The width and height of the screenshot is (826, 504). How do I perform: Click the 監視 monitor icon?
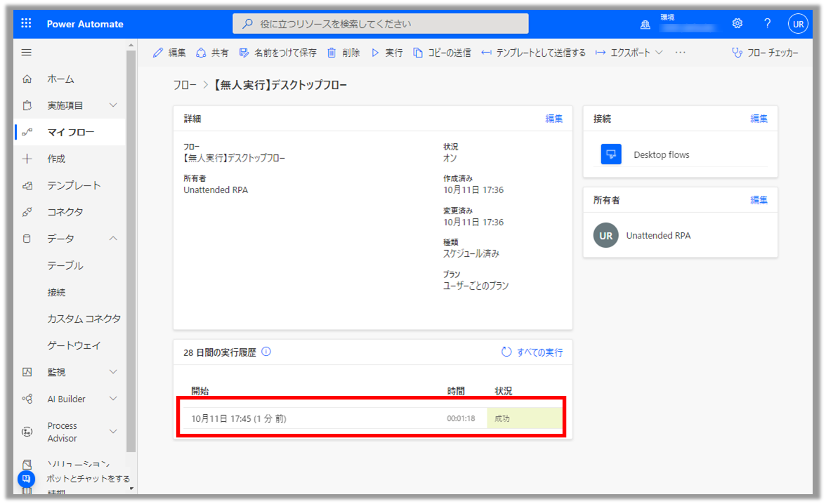coord(27,372)
